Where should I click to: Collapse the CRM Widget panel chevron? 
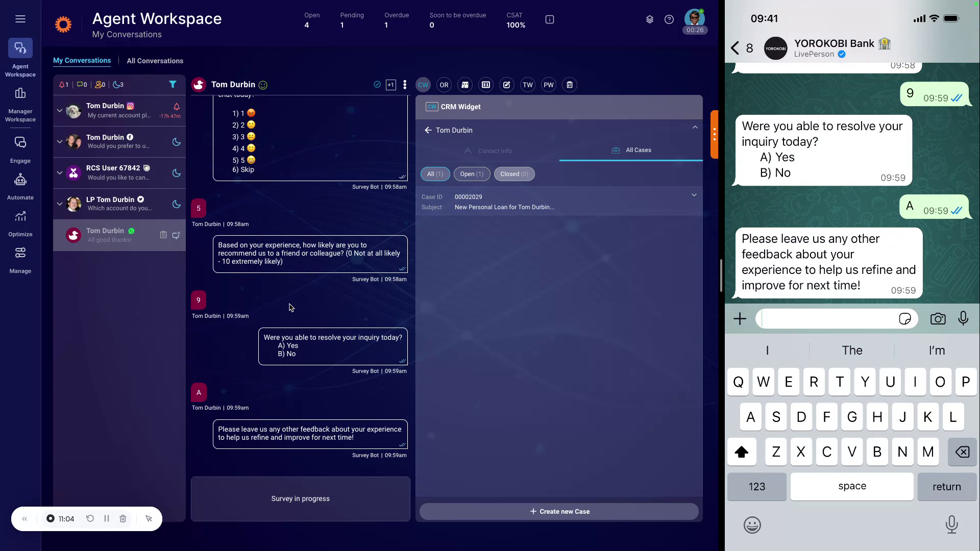pos(695,127)
